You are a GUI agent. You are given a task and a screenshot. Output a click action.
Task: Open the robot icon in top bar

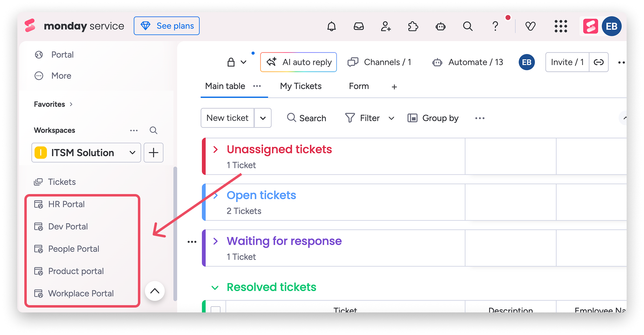point(440,26)
